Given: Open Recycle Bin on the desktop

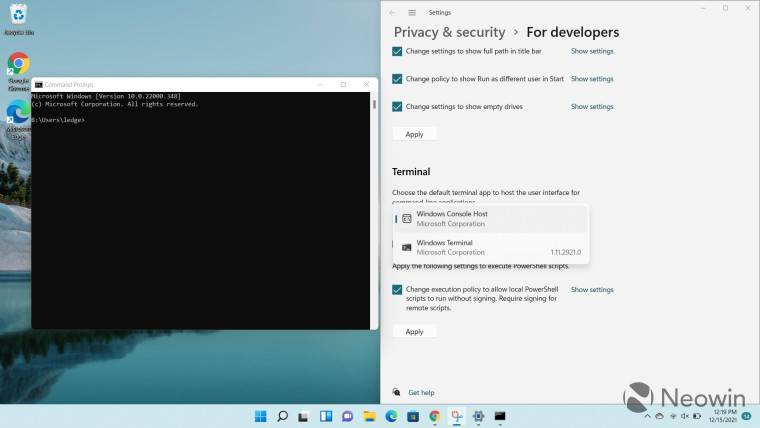Looking at the screenshot, I should click(x=17, y=14).
